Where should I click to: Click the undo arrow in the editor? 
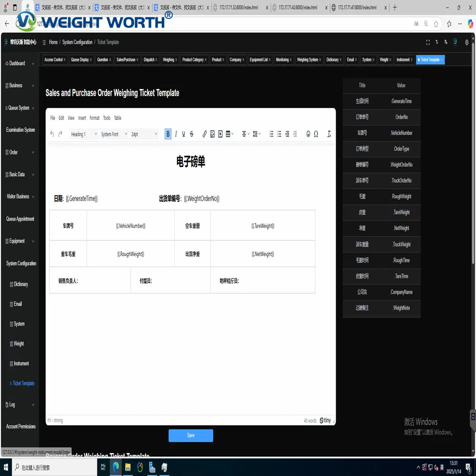[x=52, y=134]
